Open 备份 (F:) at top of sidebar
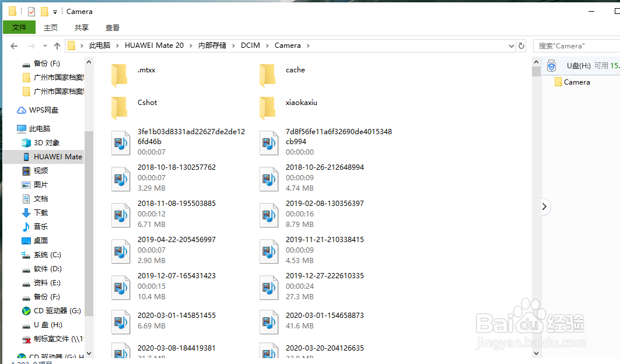Image resolution: width=620 pixels, height=364 pixels. pyautogui.click(x=41, y=64)
